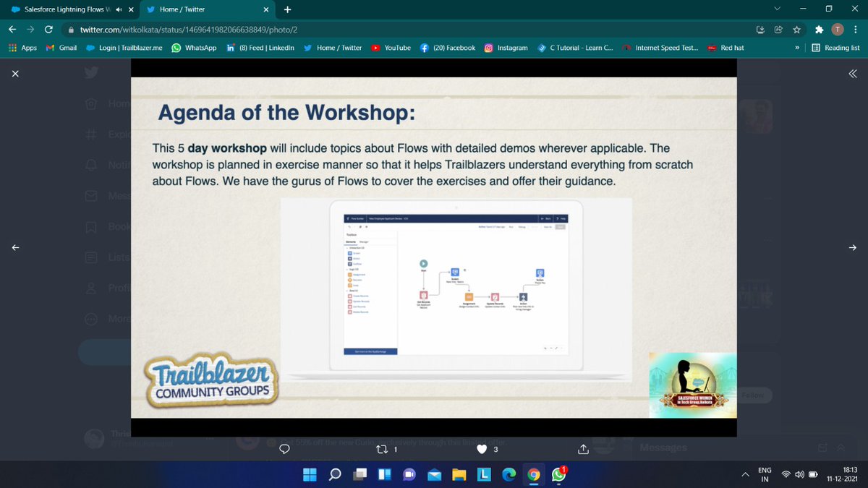Open Reading list panel
Image resolution: width=868 pixels, height=488 pixels.
click(835, 48)
